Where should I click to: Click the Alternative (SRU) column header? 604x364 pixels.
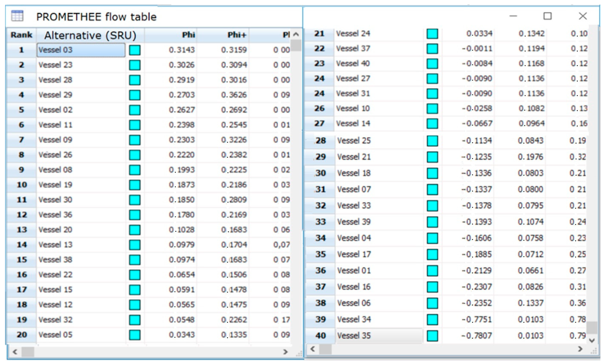(x=90, y=35)
